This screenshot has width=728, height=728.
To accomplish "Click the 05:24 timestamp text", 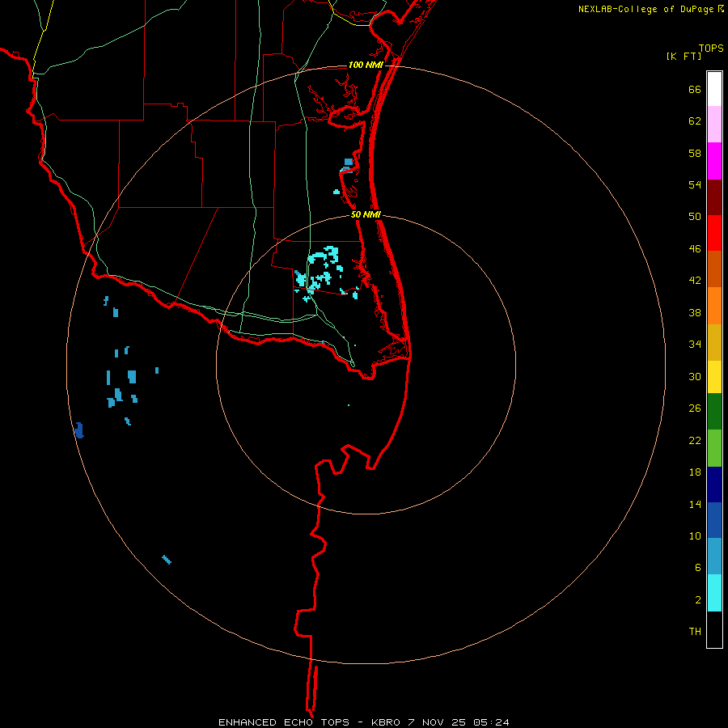I will 491,722.
